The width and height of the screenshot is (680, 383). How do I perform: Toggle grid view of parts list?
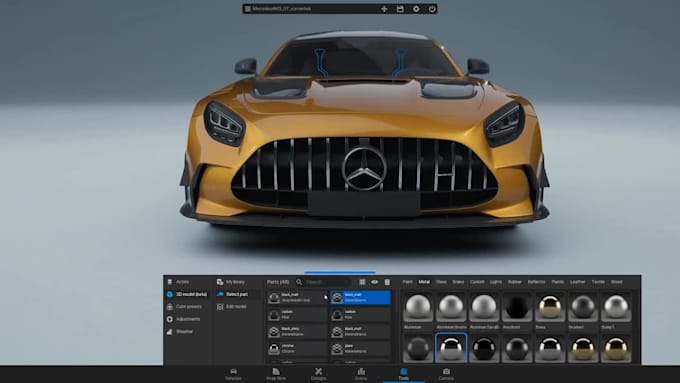pos(362,282)
